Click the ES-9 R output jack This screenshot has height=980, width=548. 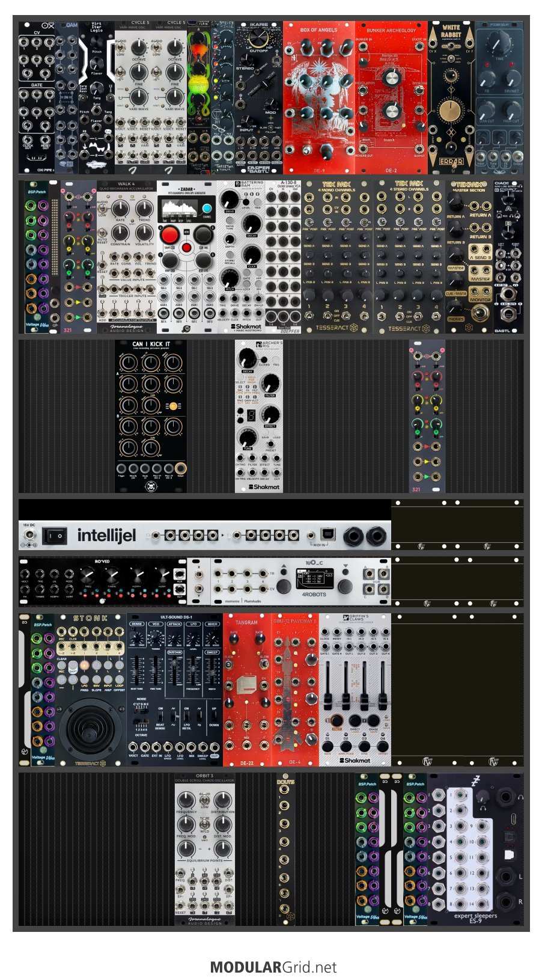click(506, 902)
